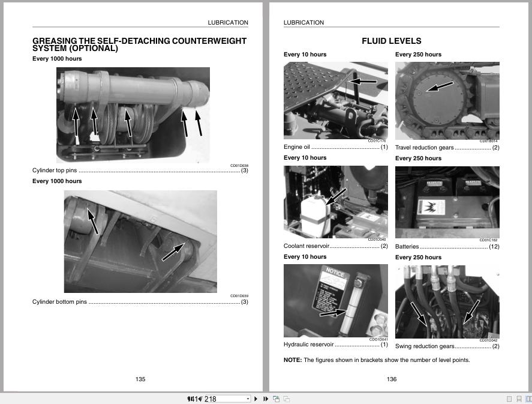
Task: Return to the previous view
Action: 275,398
